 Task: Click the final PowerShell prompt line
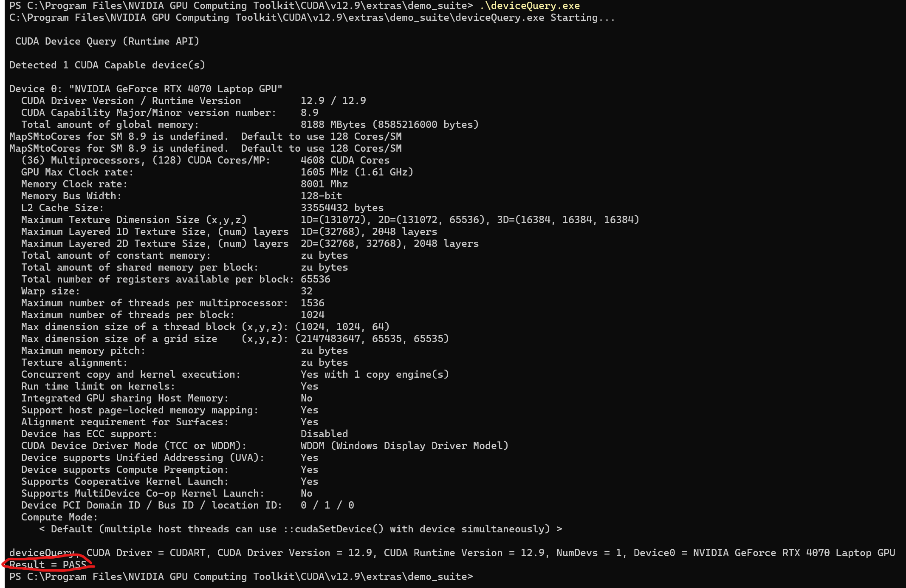pyautogui.click(x=241, y=577)
